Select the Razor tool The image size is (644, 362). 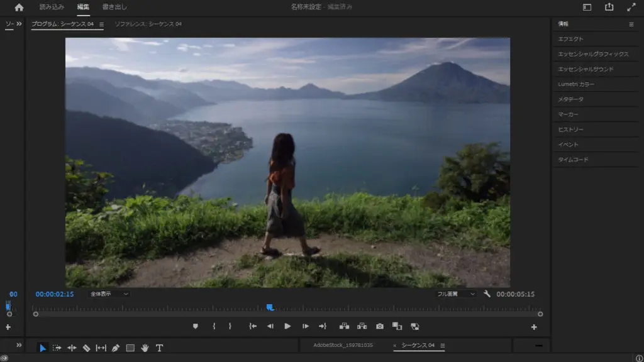[x=86, y=348]
